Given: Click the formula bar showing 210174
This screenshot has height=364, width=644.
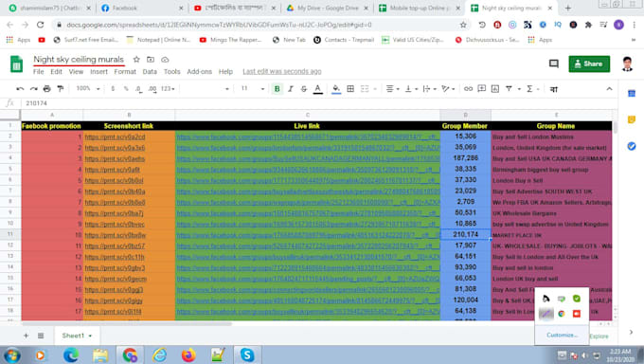Looking at the screenshot, I should coord(316,103).
